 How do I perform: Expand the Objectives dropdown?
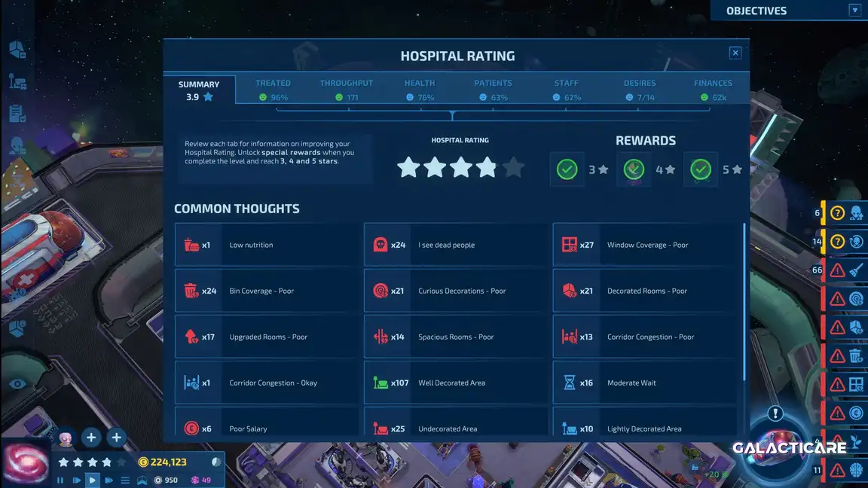pyautogui.click(x=854, y=11)
